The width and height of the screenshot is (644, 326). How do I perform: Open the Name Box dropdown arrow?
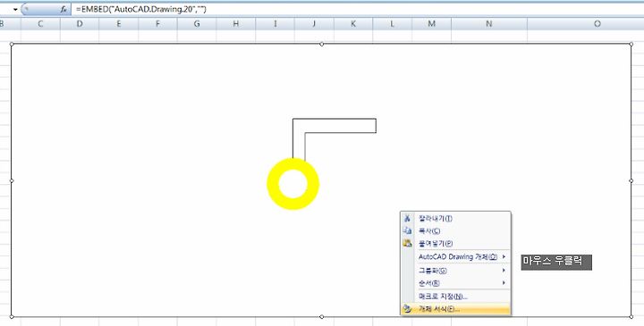pyautogui.click(x=15, y=9)
